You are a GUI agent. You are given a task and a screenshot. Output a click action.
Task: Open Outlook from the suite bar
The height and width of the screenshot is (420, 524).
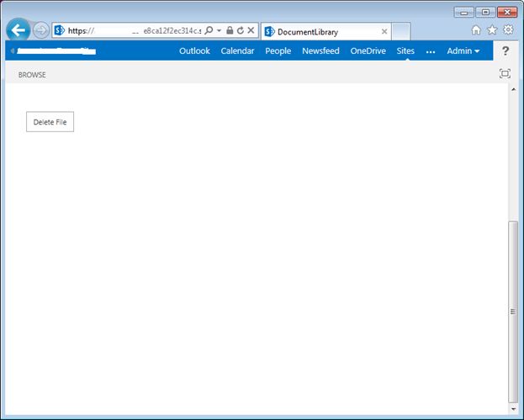[194, 51]
